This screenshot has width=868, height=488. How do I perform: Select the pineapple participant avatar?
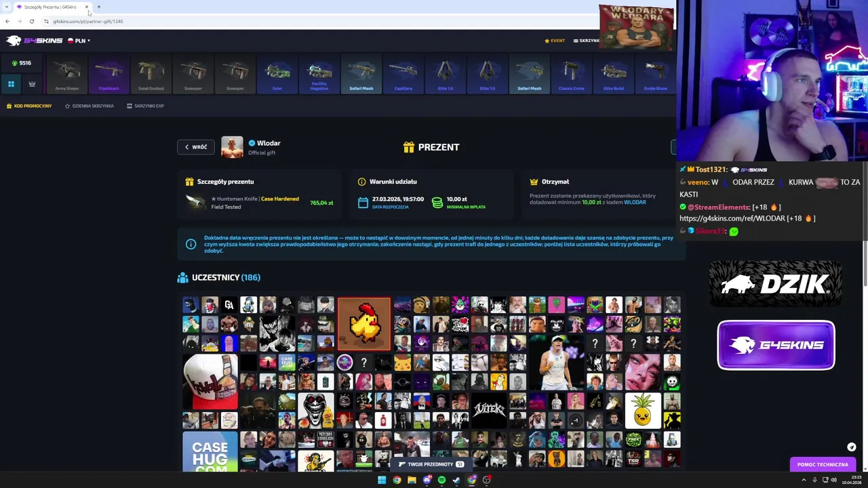point(643,411)
